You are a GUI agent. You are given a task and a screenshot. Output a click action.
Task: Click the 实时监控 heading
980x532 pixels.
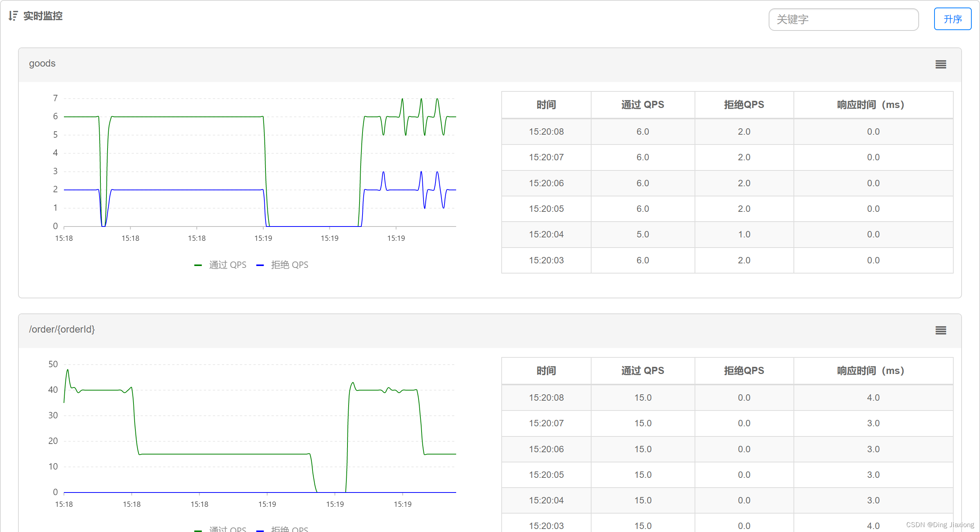pyautogui.click(x=42, y=15)
